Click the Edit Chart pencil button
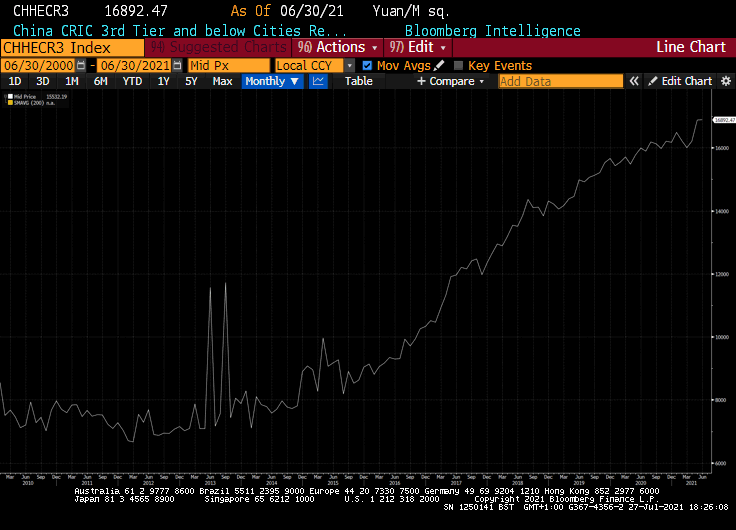The height and width of the screenshot is (530, 736). click(x=679, y=81)
